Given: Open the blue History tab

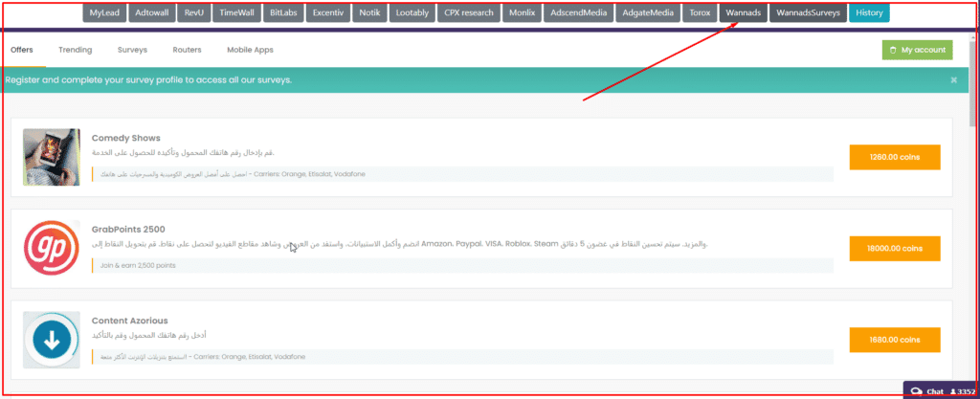Looking at the screenshot, I should pyautogui.click(x=869, y=12).
